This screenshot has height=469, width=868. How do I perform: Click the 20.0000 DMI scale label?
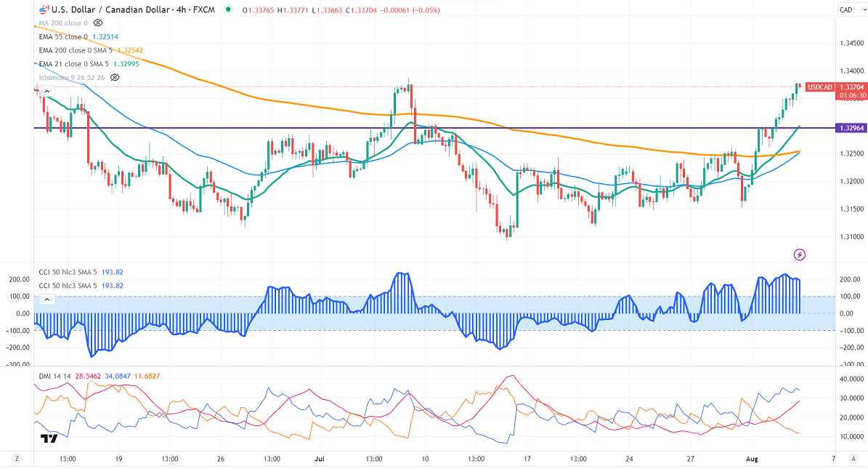pos(851,418)
